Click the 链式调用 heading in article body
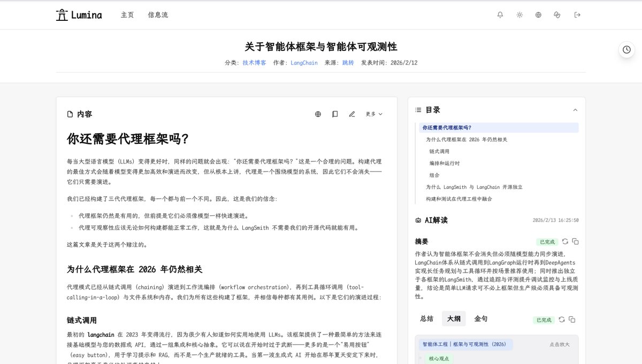 click(82, 320)
